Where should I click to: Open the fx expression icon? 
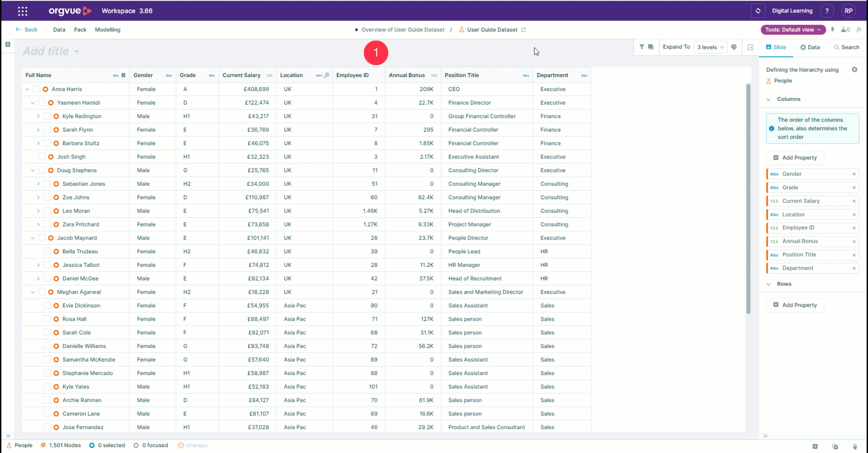tap(858, 29)
